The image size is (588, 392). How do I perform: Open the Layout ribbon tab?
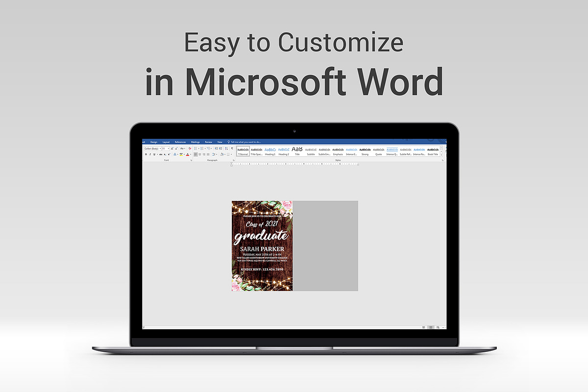click(x=166, y=142)
